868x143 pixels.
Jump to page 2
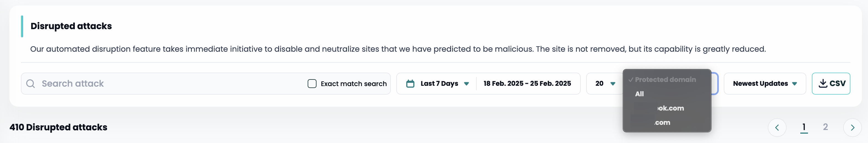(x=825, y=127)
